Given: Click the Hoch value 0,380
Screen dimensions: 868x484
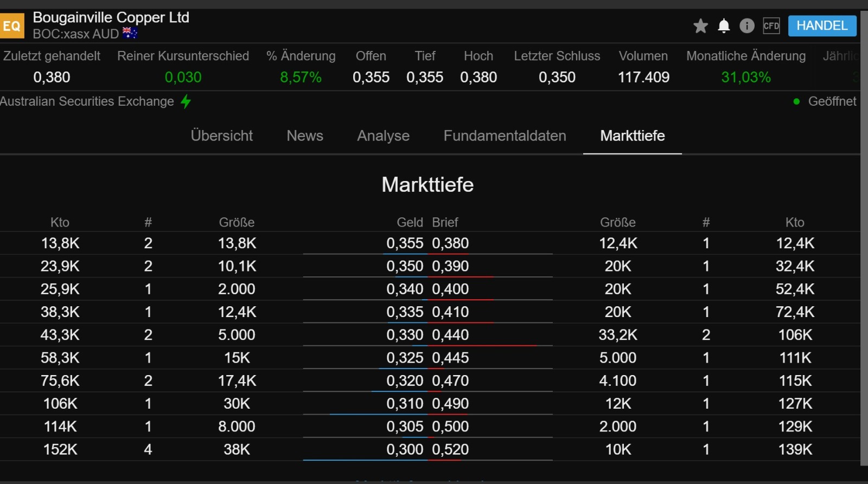Looking at the screenshot, I should coord(478,78).
